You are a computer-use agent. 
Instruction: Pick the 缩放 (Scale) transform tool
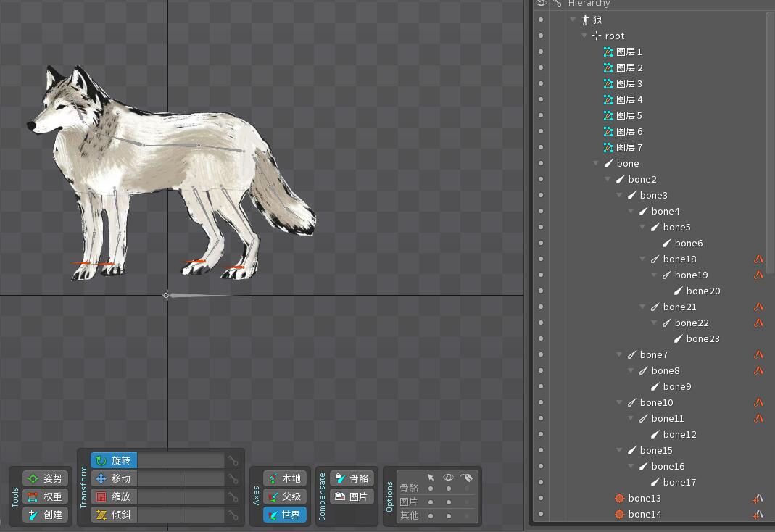[114, 496]
